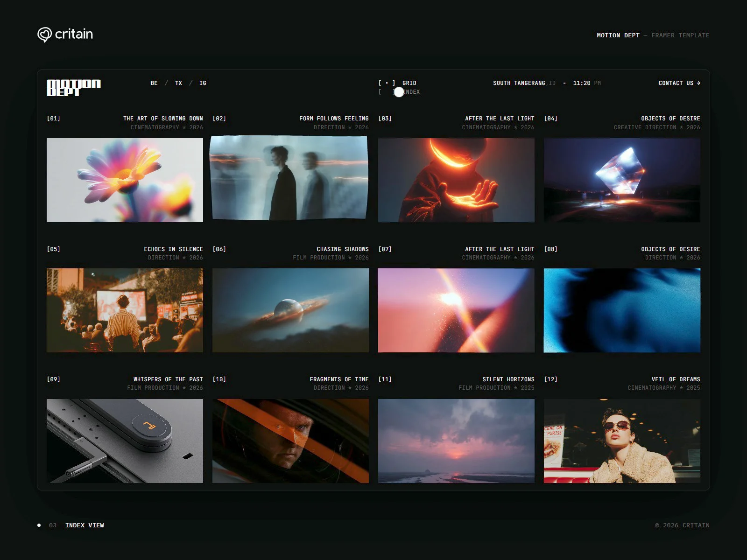
Task: Click the 2026 CRITAIN copyright text
Action: 682,525
